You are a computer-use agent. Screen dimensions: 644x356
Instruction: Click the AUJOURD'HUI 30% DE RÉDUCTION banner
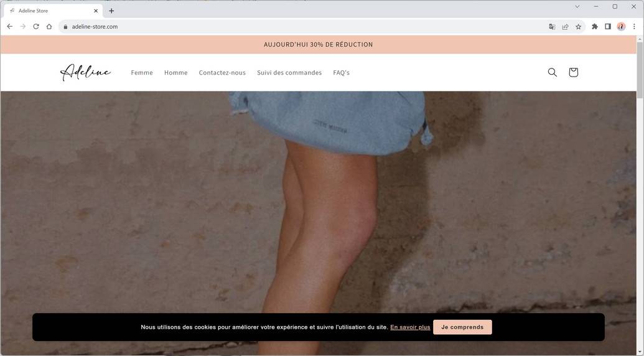pos(319,44)
